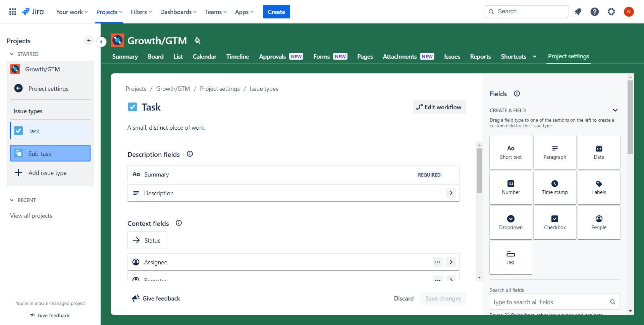644x325 pixels.
Task: Click the info icon next to Fields
Action: [517, 94]
